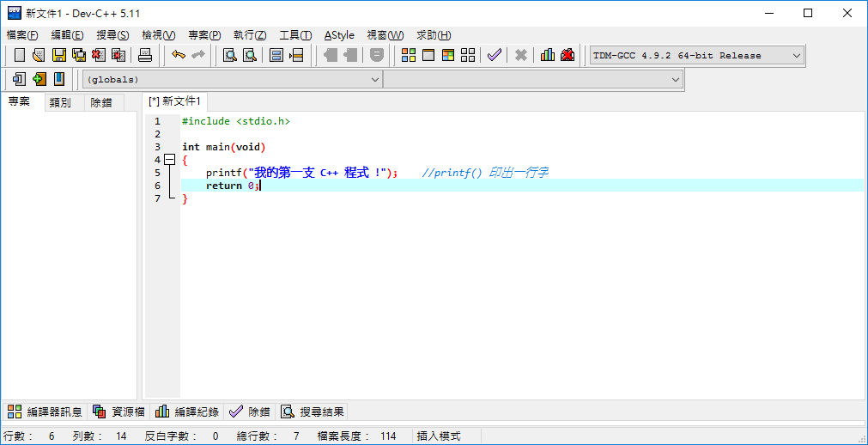
Task: Switch to the 專案 side panel tab
Action: pyautogui.click(x=19, y=102)
